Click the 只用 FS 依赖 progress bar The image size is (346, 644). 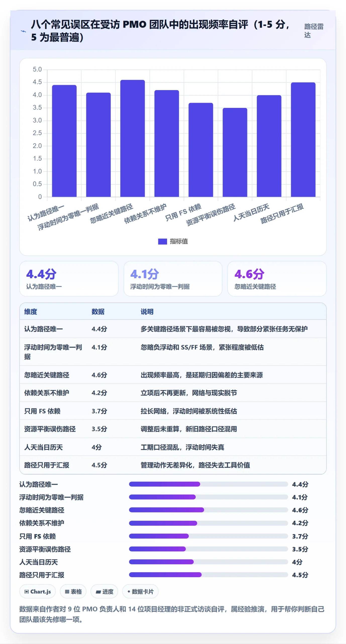tap(208, 536)
